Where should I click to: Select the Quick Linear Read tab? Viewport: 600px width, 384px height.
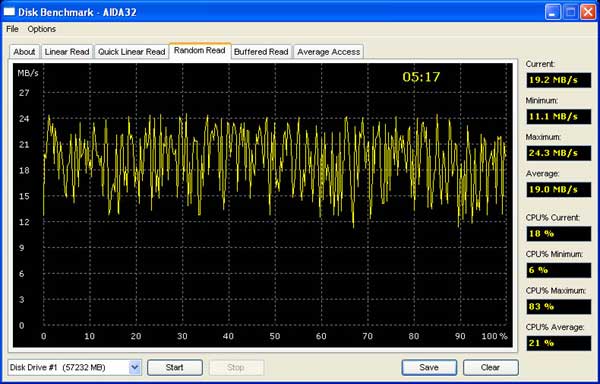coord(132,52)
